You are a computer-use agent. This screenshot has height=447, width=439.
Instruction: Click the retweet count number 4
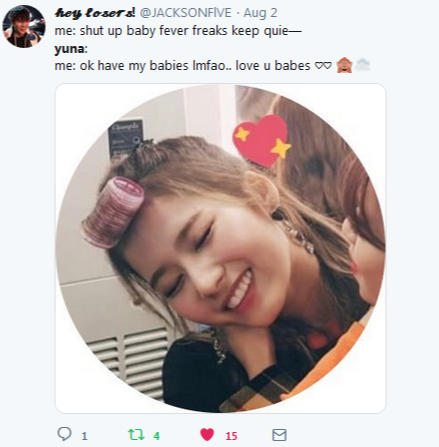(x=156, y=436)
